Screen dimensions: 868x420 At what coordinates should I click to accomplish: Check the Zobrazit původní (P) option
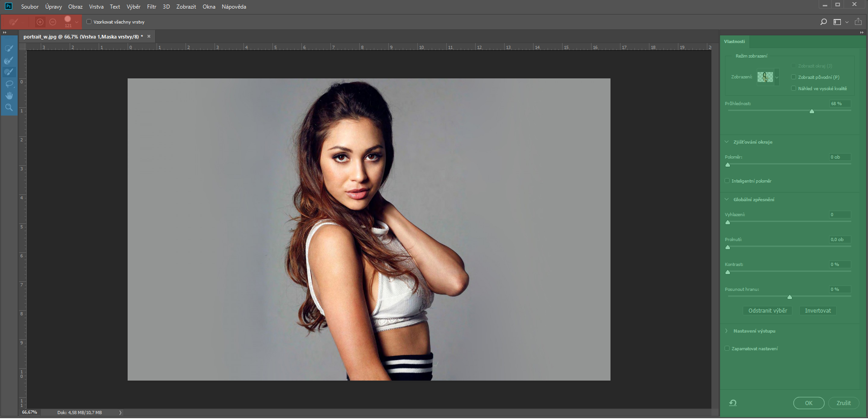click(794, 77)
